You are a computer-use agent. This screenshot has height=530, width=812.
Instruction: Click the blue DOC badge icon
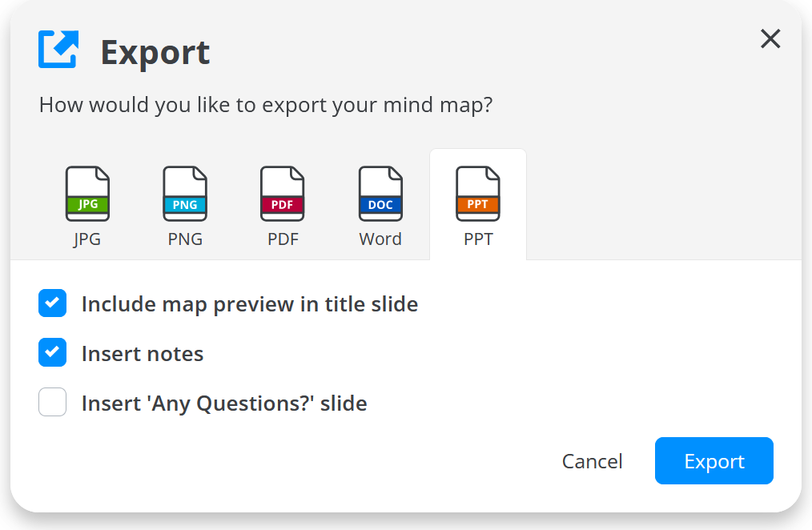(x=380, y=204)
